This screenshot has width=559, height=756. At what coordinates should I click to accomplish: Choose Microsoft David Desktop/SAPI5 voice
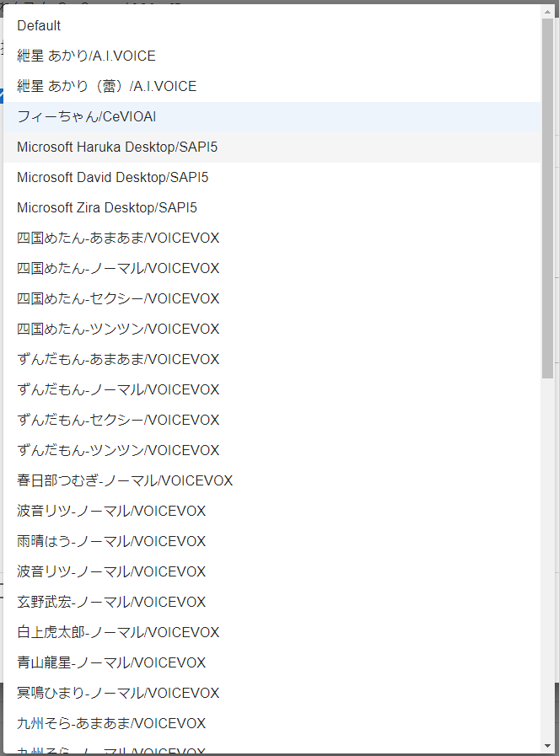coord(112,178)
